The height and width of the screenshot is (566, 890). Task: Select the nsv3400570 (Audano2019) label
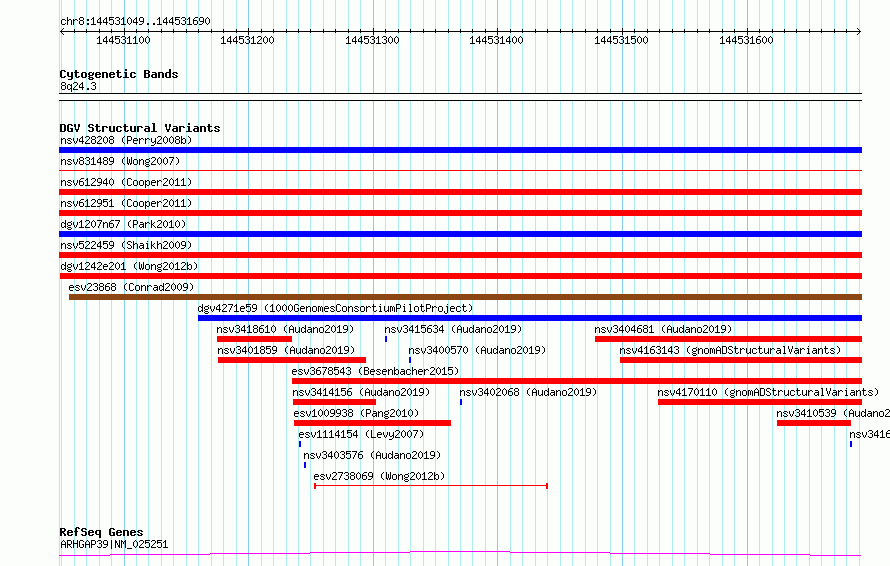click(x=477, y=350)
